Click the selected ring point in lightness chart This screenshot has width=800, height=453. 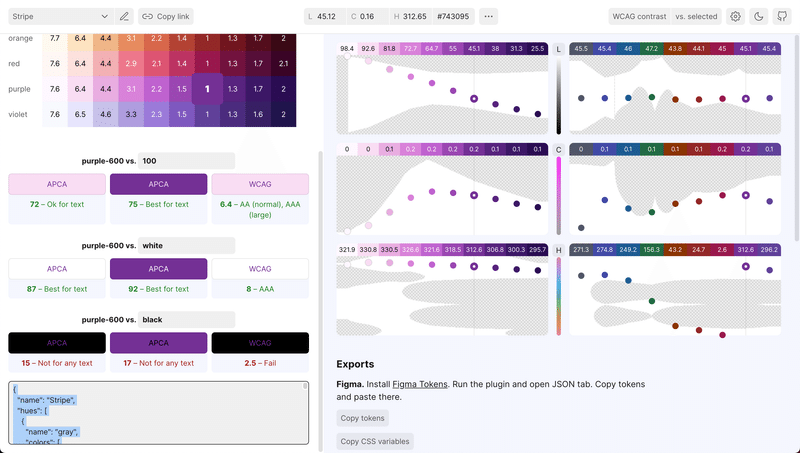(x=474, y=99)
